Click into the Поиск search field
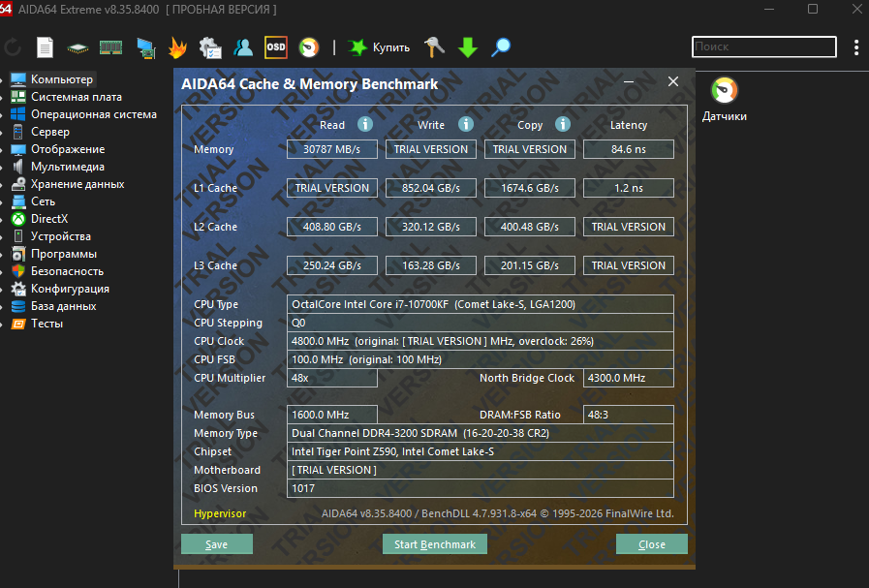 pyautogui.click(x=764, y=46)
